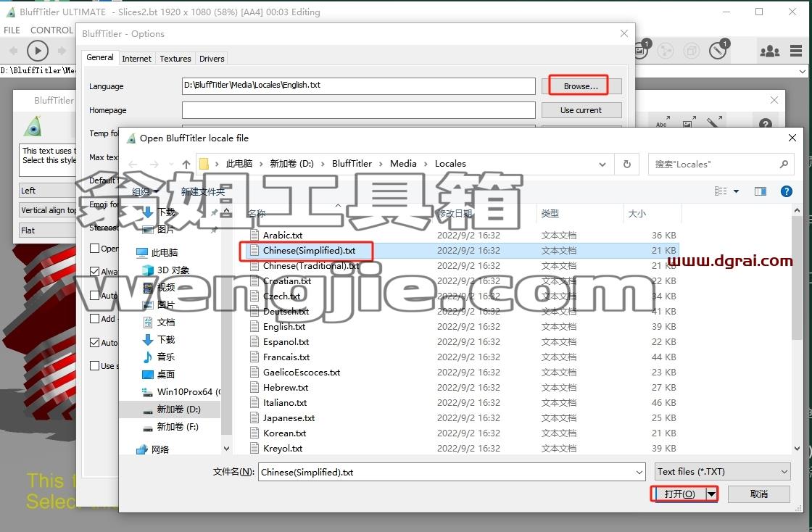The height and width of the screenshot is (532, 812).
Task: Click the search magnifier in Locales search box
Action: (x=784, y=164)
